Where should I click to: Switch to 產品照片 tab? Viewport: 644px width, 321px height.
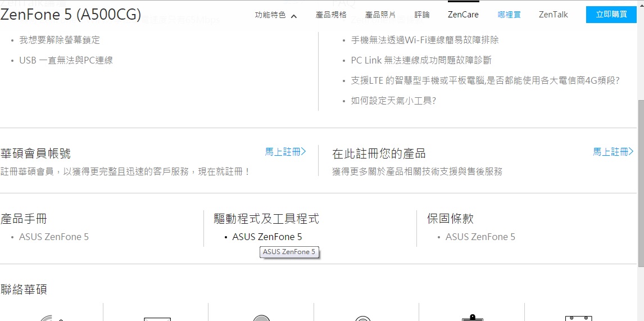point(380,15)
